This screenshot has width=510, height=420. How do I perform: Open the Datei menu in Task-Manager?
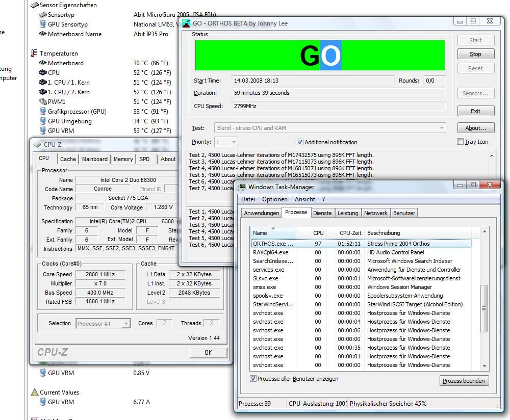[x=248, y=199]
